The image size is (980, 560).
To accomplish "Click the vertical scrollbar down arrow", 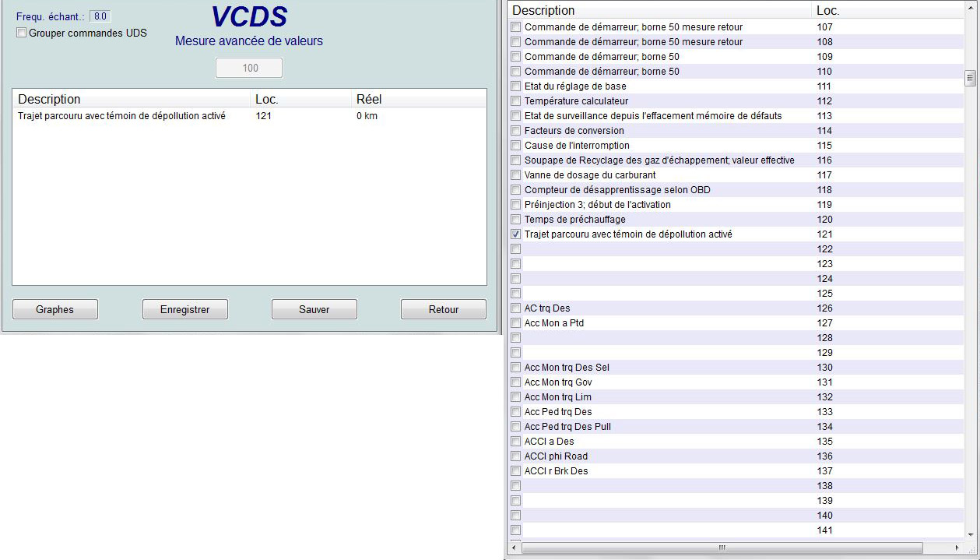I will pyautogui.click(x=970, y=534).
